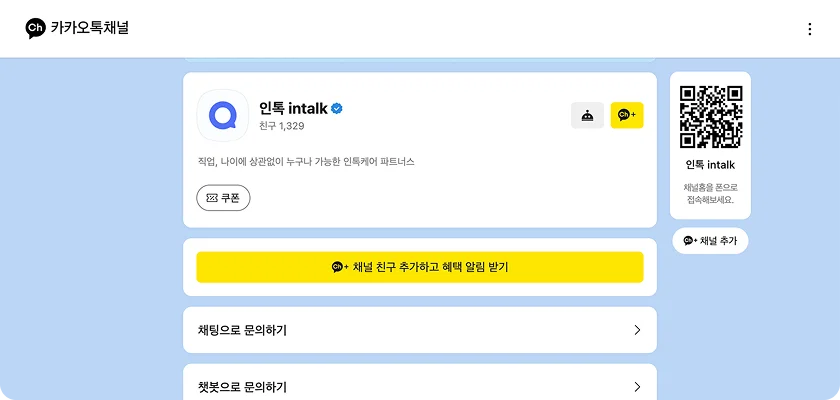Click the blue verified badge

click(x=338, y=108)
